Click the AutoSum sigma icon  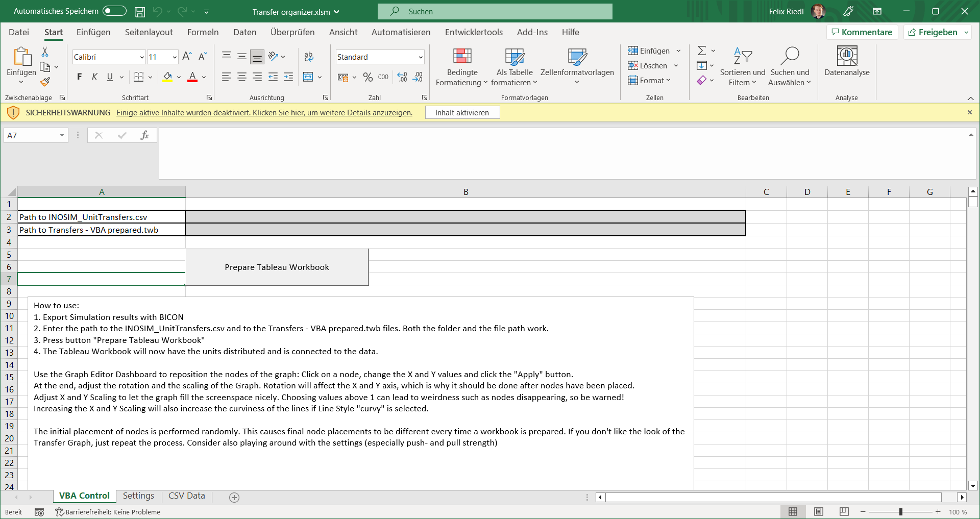[x=702, y=51]
